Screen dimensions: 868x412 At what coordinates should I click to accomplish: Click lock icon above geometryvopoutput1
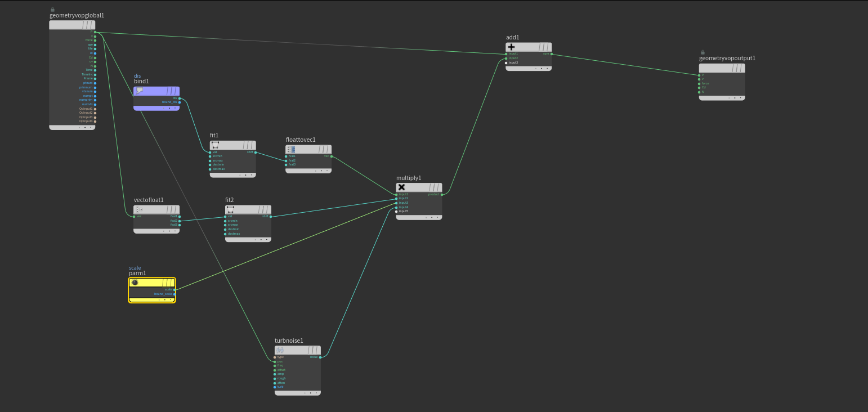click(703, 52)
